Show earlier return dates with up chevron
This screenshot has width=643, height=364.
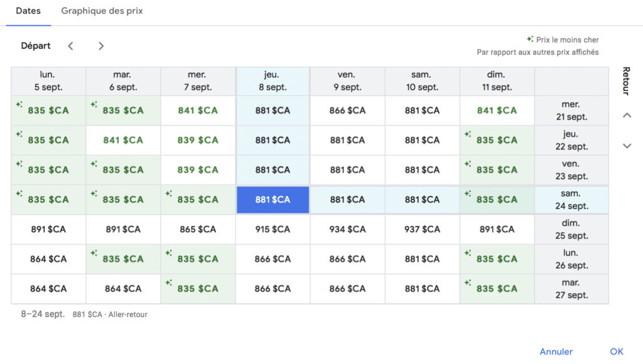(x=626, y=115)
